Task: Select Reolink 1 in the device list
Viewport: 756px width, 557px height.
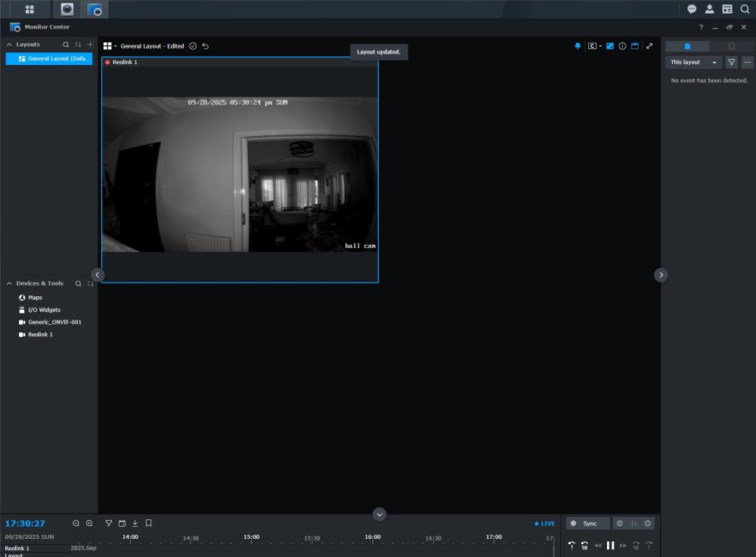Action: (36, 334)
